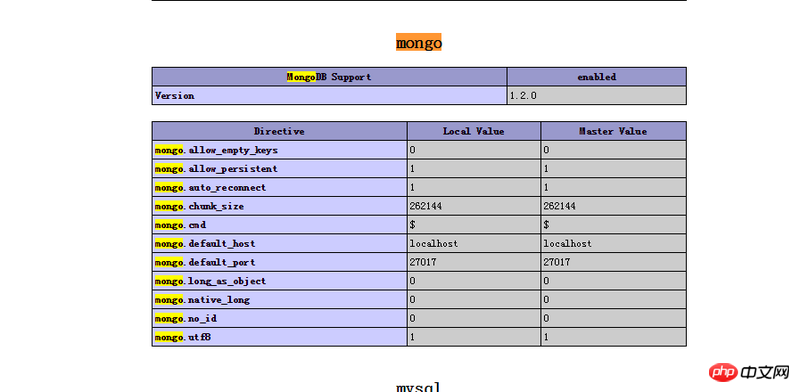Select the "mongo.no_id" directive name
This screenshot has width=800, height=392.
[x=186, y=319]
